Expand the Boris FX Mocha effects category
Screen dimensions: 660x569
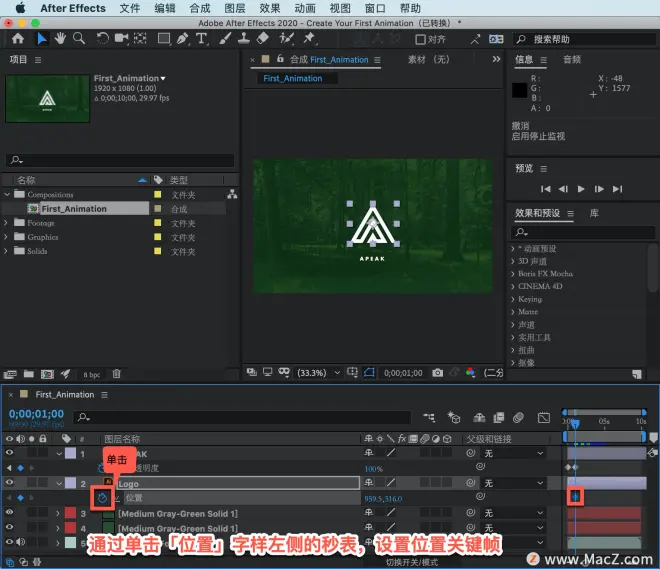coord(513,274)
